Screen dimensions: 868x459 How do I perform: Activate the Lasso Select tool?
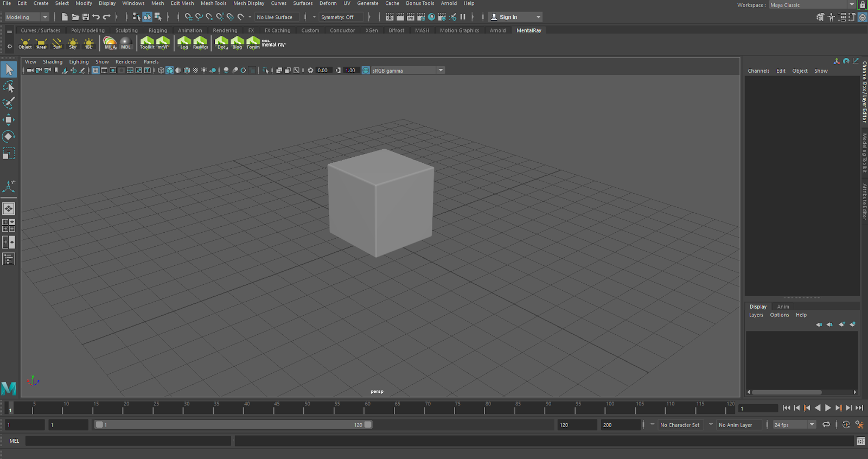(x=9, y=86)
